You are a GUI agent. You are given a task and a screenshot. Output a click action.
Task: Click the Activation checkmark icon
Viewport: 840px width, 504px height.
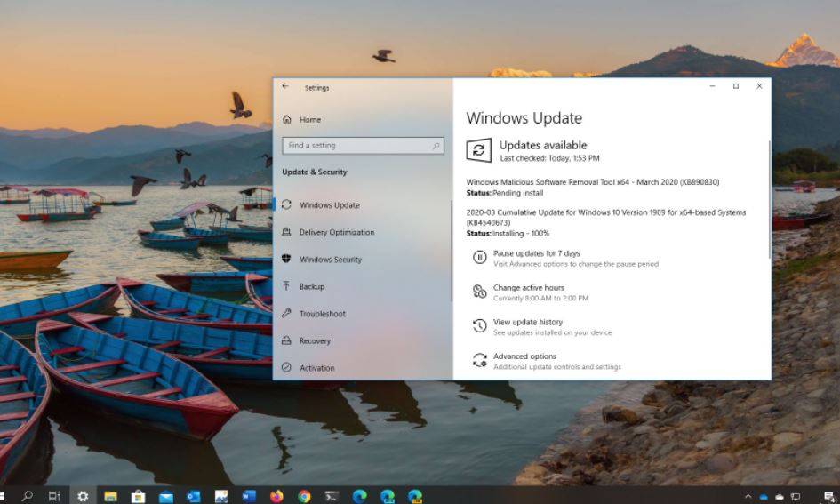[286, 367]
